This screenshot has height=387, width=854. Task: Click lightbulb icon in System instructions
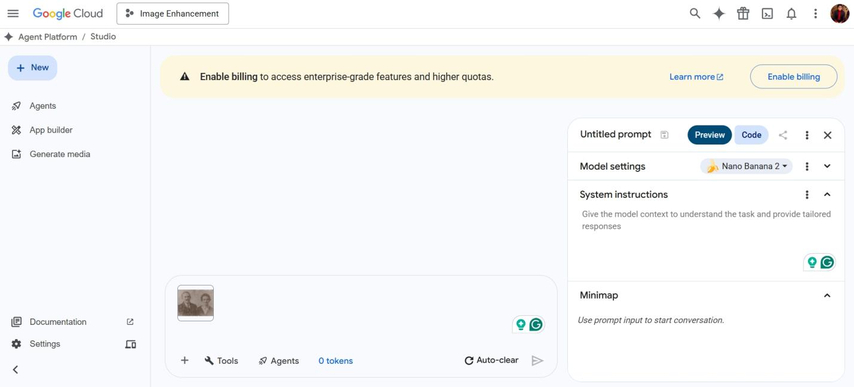coord(812,262)
